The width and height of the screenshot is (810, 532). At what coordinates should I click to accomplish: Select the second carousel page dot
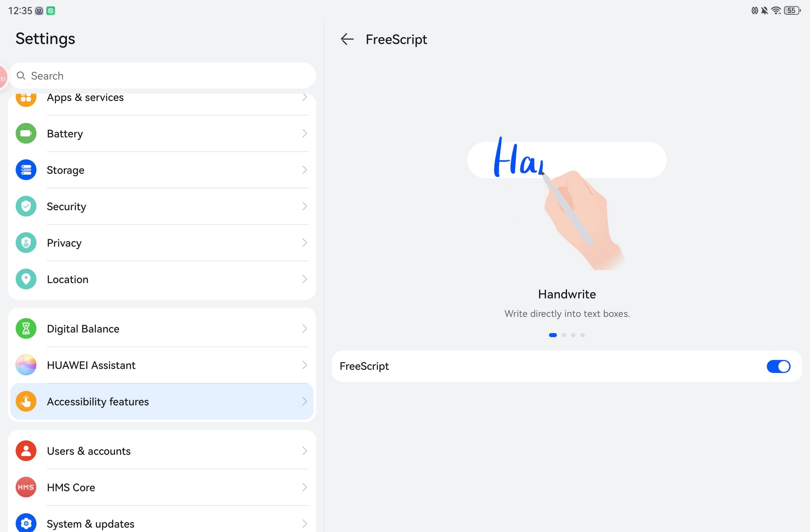pos(564,335)
